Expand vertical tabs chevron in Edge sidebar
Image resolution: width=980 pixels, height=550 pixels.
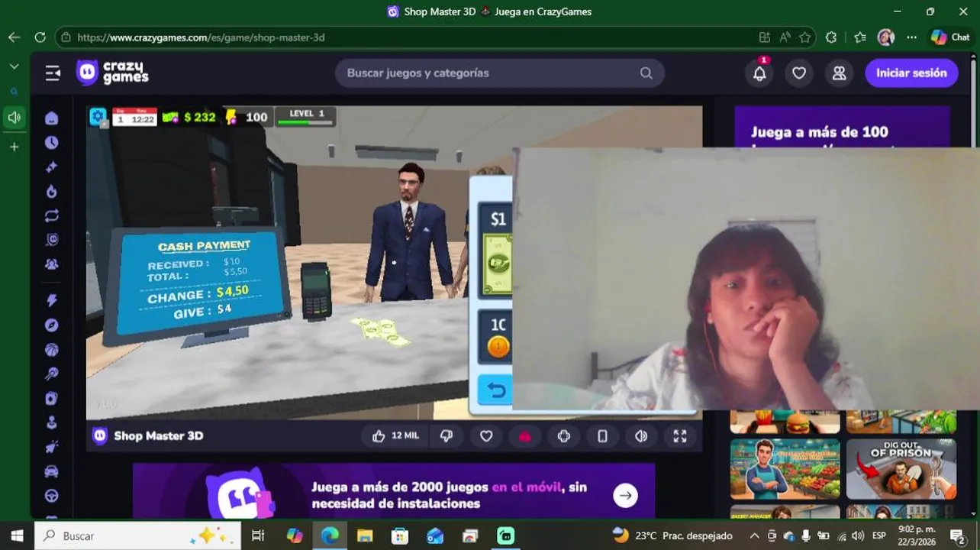coord(14,66)
